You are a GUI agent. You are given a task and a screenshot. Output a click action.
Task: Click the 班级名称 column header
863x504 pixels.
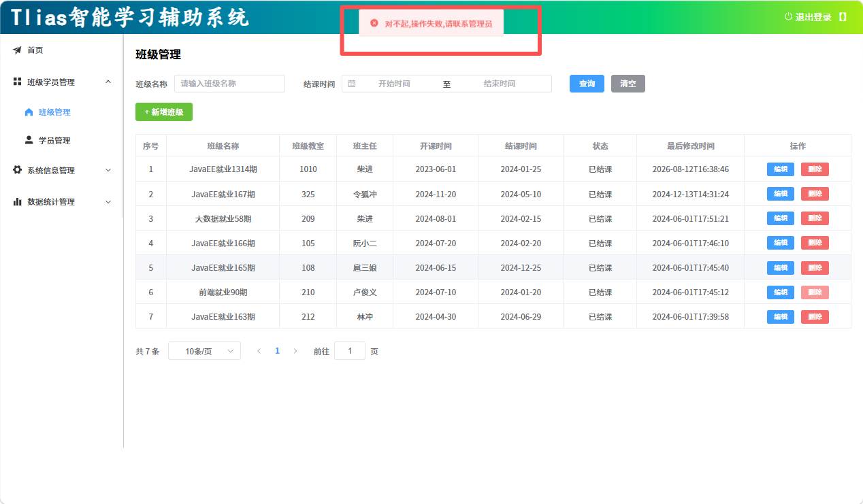coord(223,146)
